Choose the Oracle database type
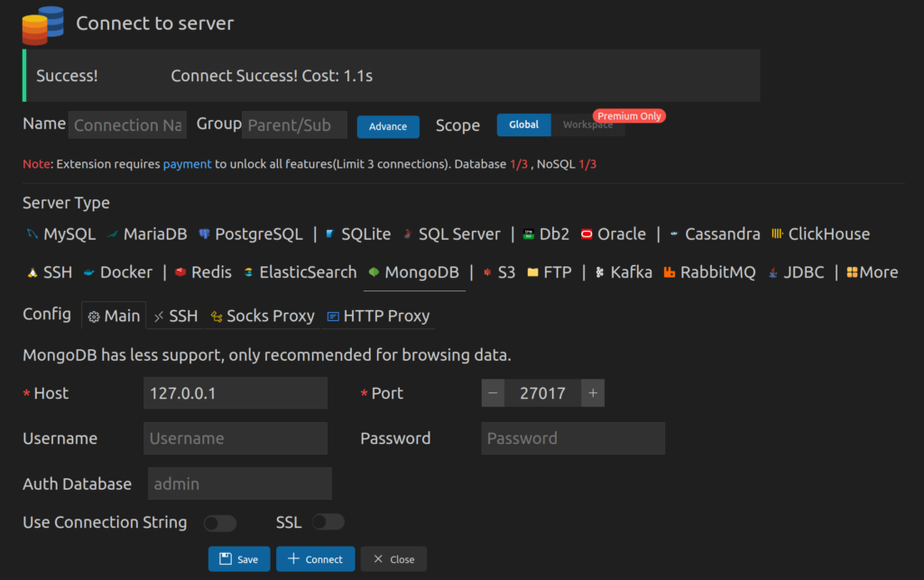This screenshot has height=580, width=924. (622, 234)
